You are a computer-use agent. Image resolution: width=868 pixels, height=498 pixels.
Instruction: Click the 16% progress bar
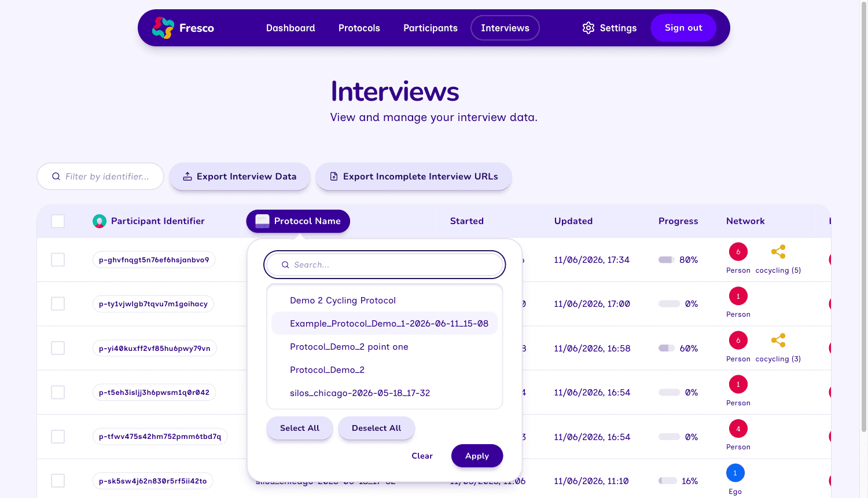point(668,481)
